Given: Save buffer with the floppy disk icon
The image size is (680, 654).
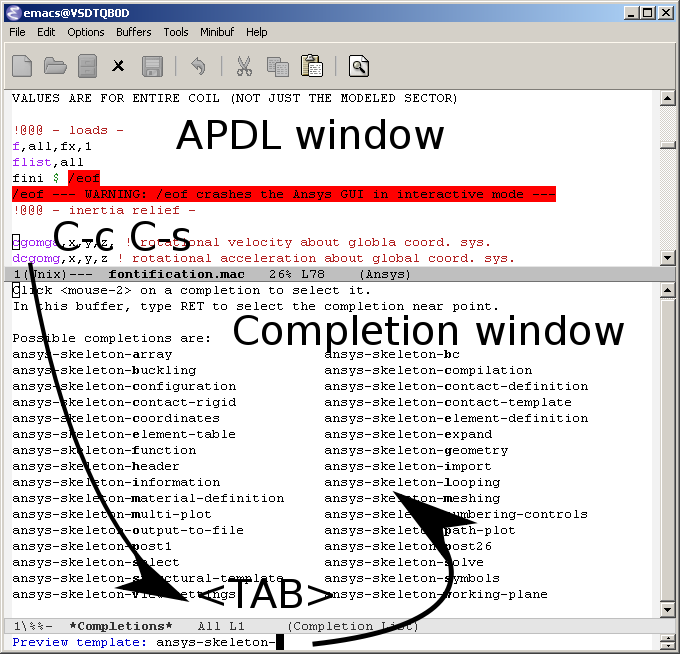Looking at the screenshot, I should 152,66.
